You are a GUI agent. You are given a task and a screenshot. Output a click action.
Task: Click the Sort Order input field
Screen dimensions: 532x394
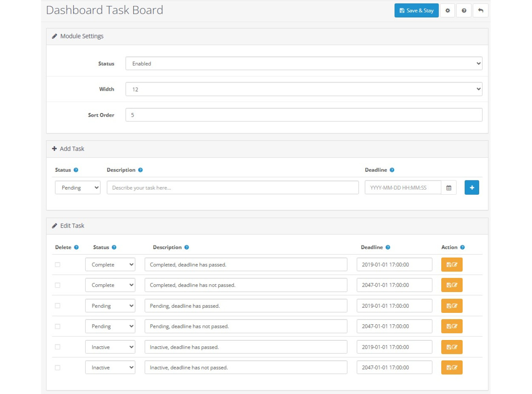click(303, 115)
